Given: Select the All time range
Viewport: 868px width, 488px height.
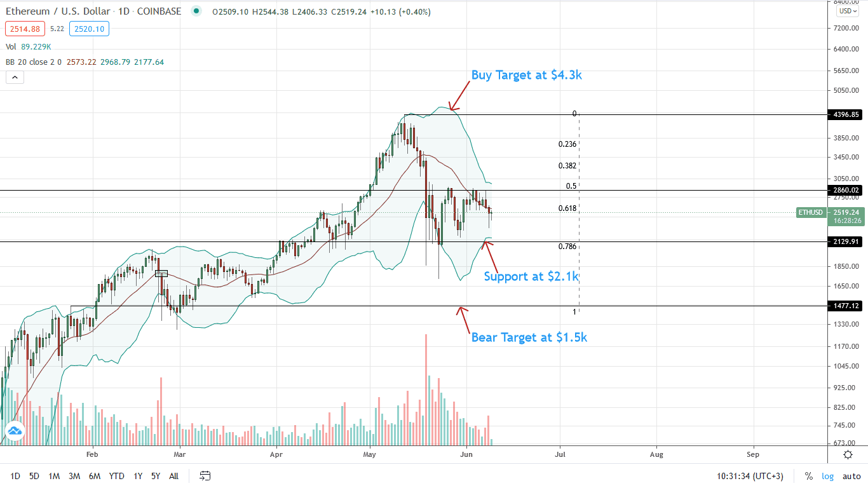Looking at the screenshot, I should 173,476.
